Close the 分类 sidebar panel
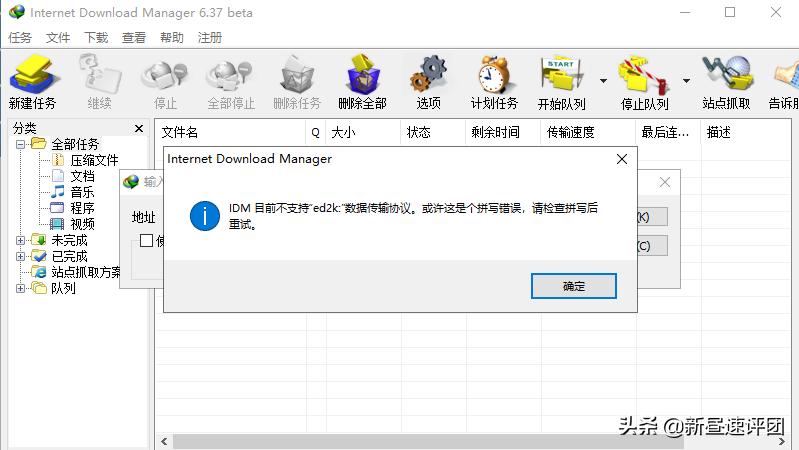The image size is (799, 450). (139, 128)
